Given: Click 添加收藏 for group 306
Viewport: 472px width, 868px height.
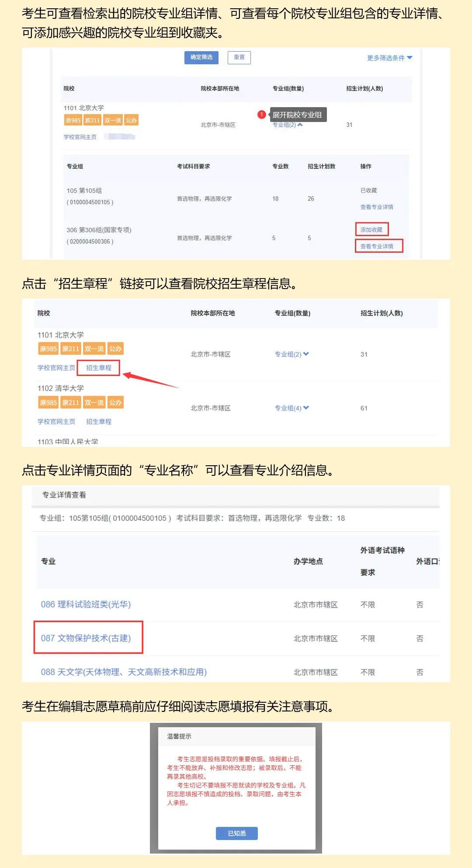Looking at the screenshot, I should point(371,230).
